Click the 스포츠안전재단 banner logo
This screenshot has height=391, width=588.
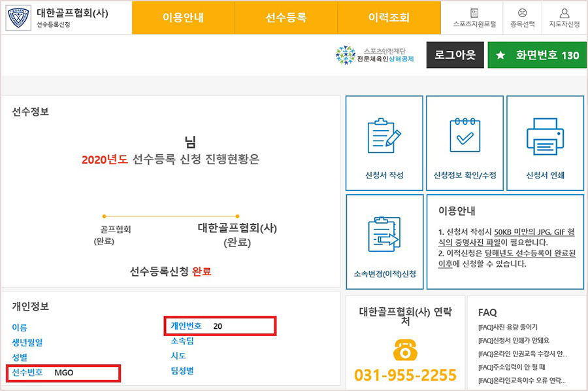point(375,55)
